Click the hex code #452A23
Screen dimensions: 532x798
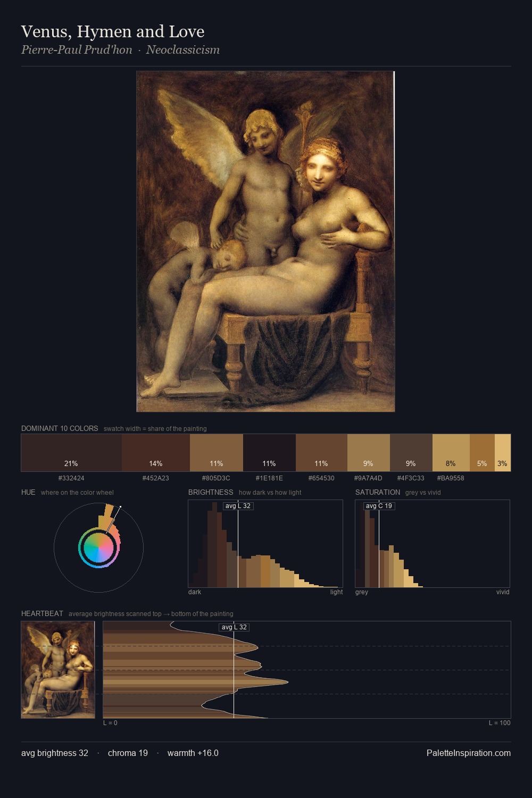pyautogui.click(x=156, y=478)
